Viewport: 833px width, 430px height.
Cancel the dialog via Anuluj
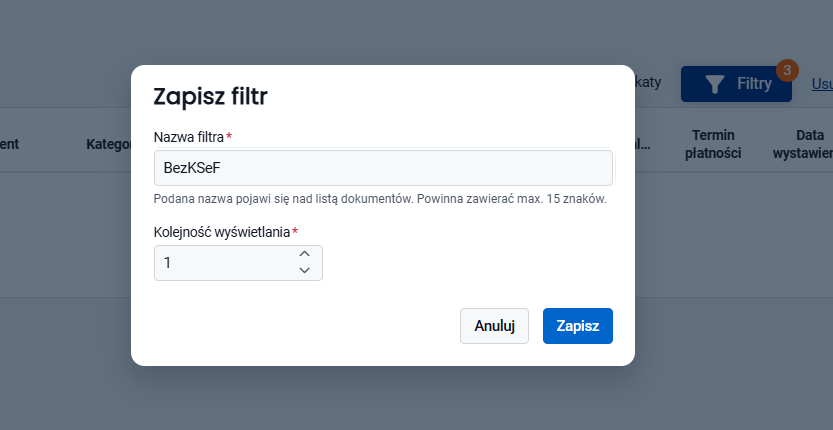pos(494,326)
